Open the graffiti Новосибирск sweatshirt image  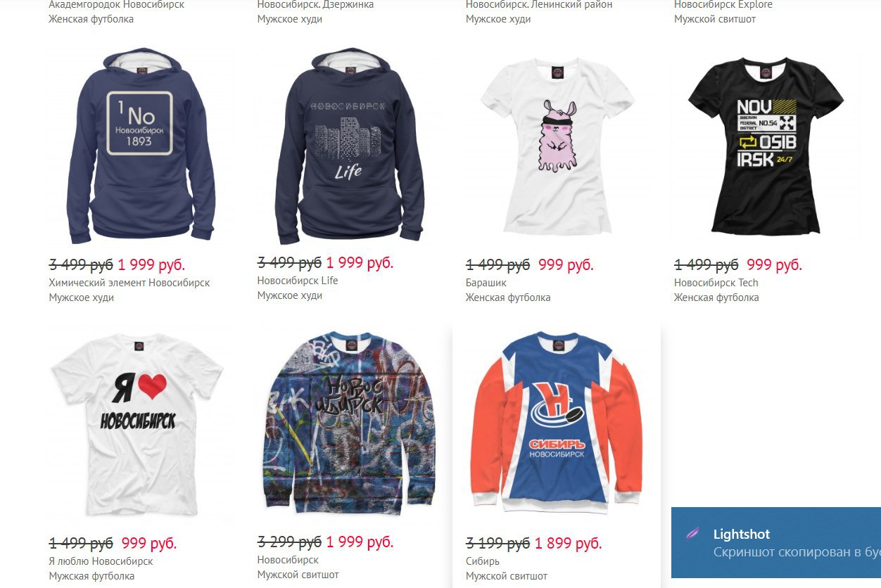pos(348,424)
